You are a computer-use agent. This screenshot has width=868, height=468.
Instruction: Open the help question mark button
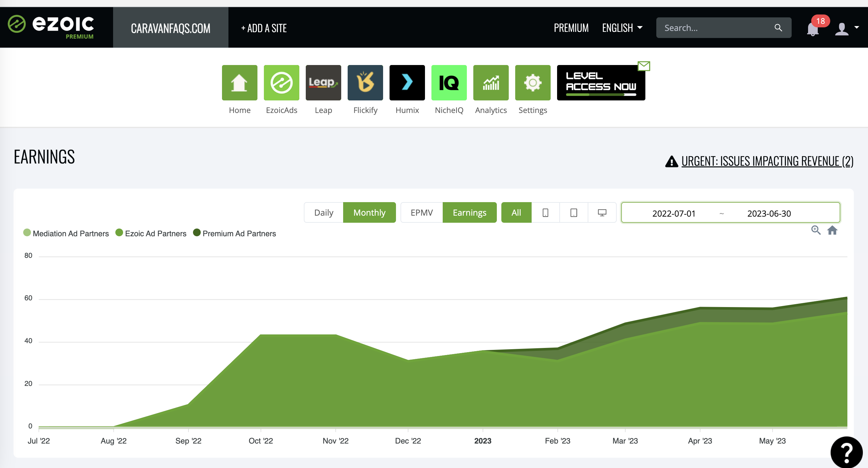[x=846, y=452]
